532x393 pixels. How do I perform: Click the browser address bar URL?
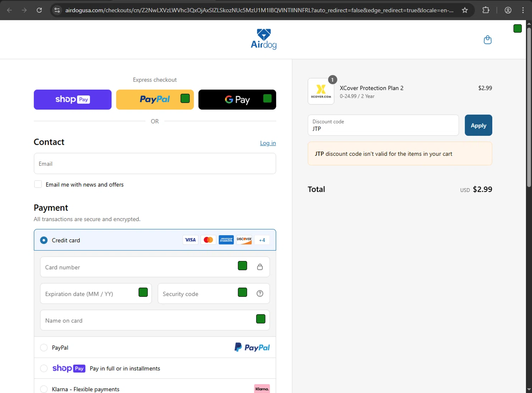click(x=259, y=10)
